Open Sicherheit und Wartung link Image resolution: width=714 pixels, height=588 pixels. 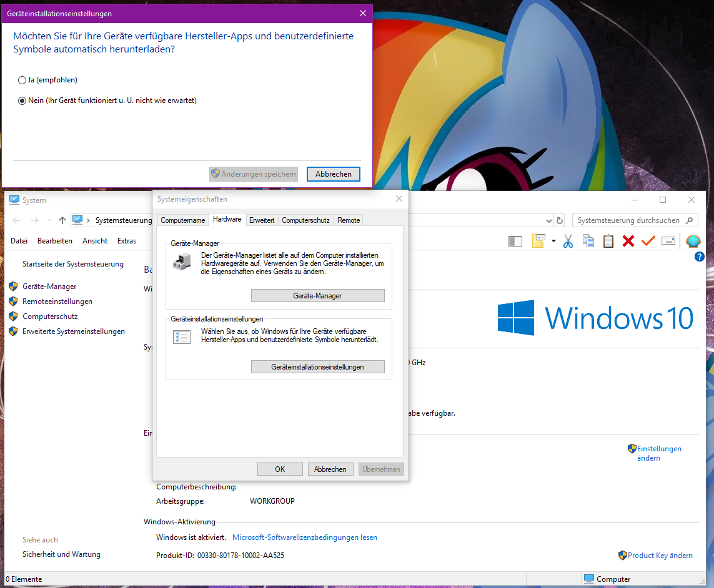(61, 554)
